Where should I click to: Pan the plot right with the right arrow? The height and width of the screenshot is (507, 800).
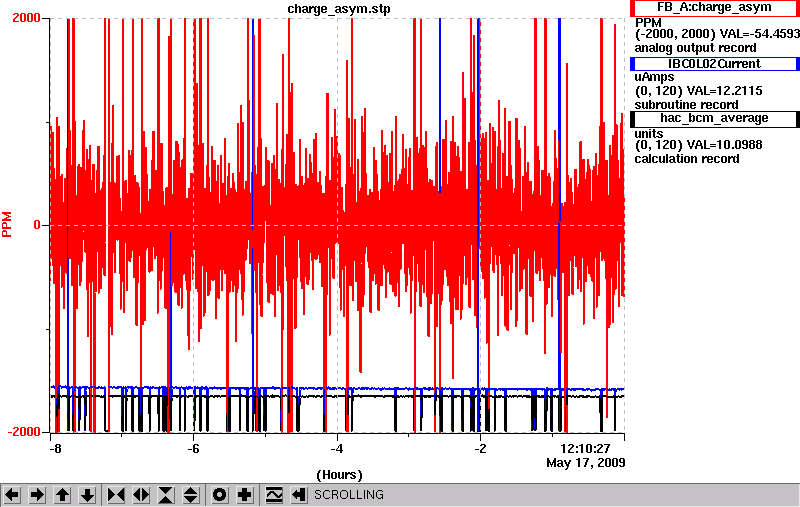[37, 495]
